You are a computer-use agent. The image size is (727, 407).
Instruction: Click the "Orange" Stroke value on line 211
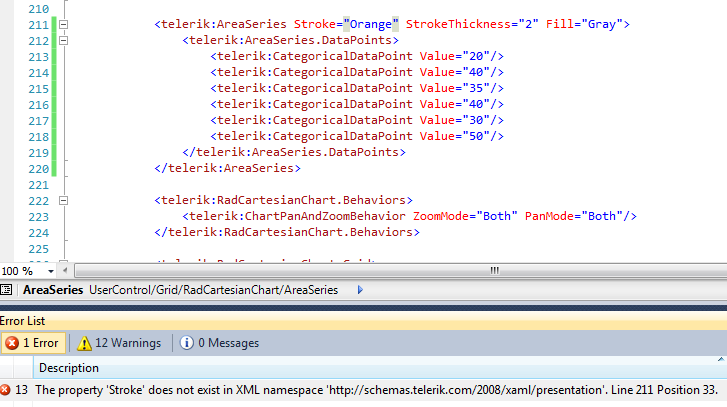370,24
